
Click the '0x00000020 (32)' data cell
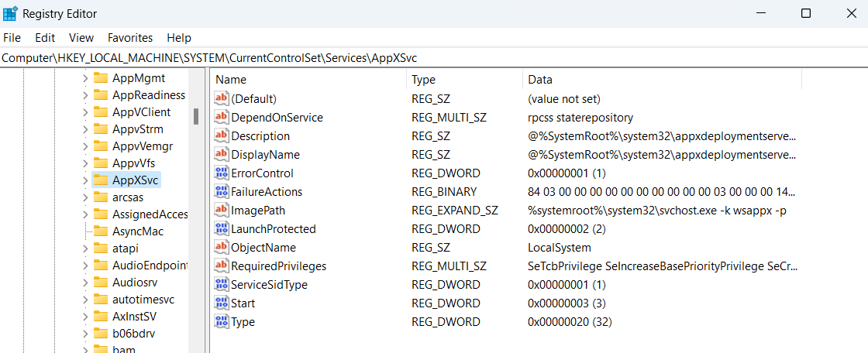570,322
